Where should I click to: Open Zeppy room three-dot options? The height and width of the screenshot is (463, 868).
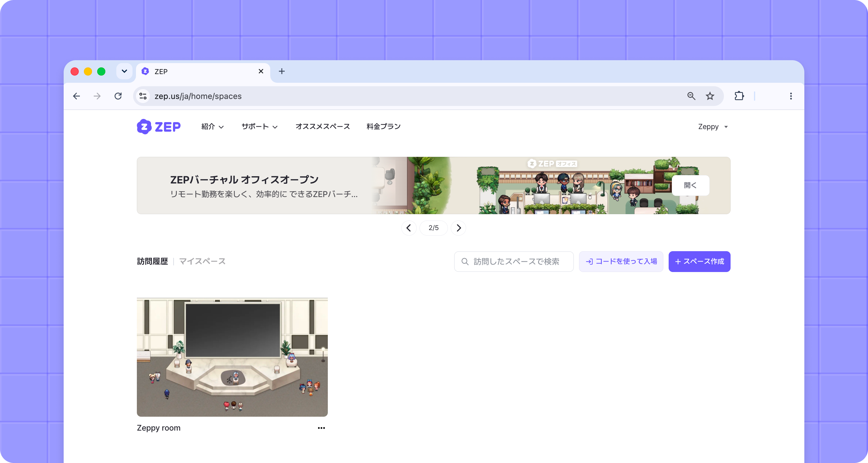[x=321, y=428]
